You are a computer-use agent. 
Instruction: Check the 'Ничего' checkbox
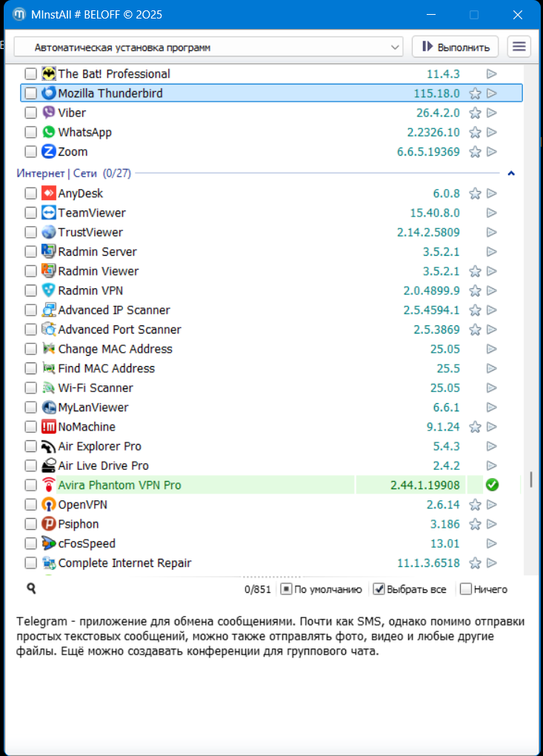466,589
